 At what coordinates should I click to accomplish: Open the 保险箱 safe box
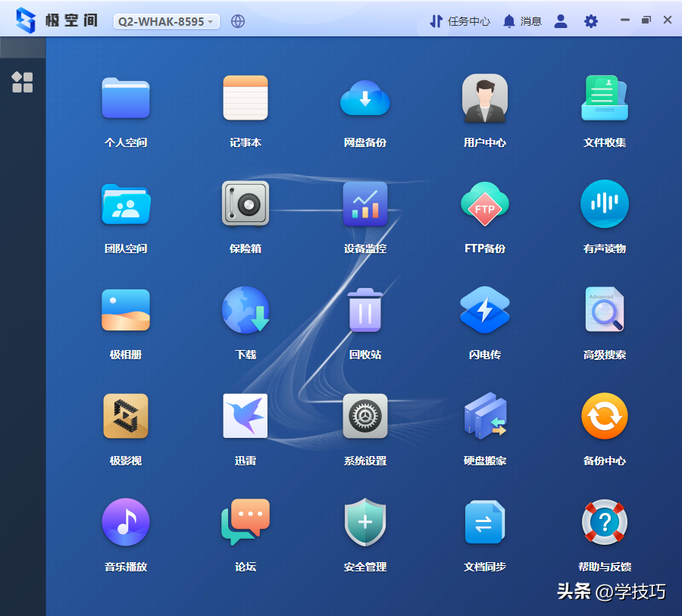pos(246,204)
